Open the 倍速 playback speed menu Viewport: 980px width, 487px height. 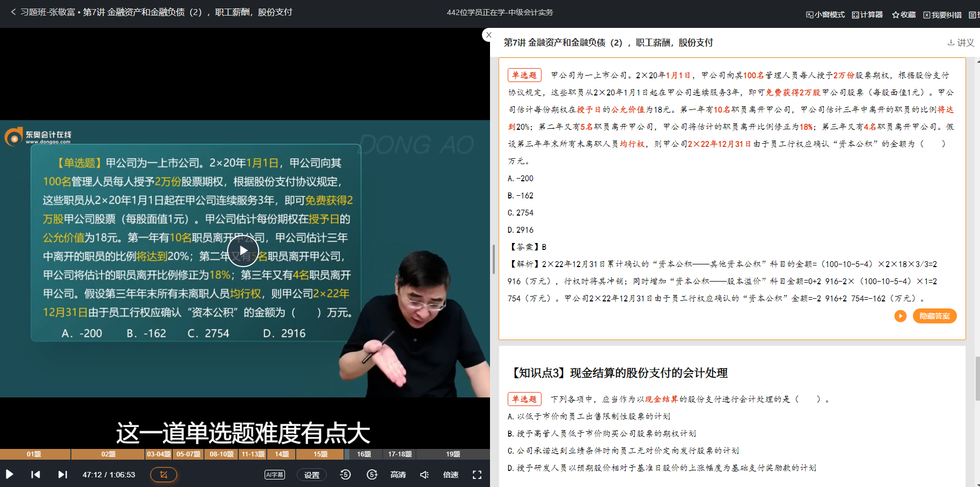pos(450,475)
